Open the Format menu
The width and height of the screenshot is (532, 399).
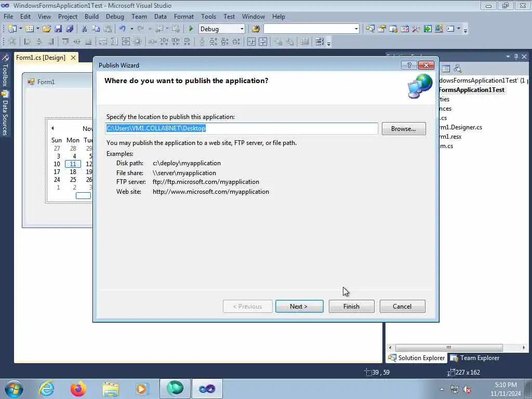(x=183, y=17)
